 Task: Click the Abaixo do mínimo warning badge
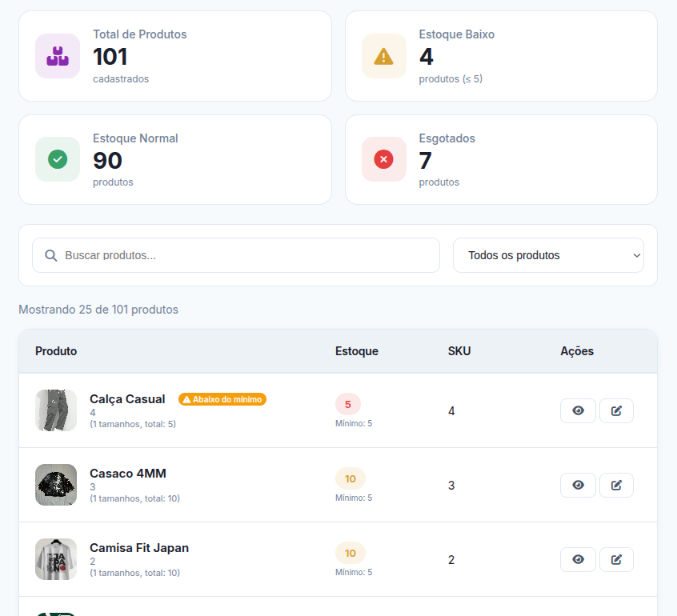222,399
